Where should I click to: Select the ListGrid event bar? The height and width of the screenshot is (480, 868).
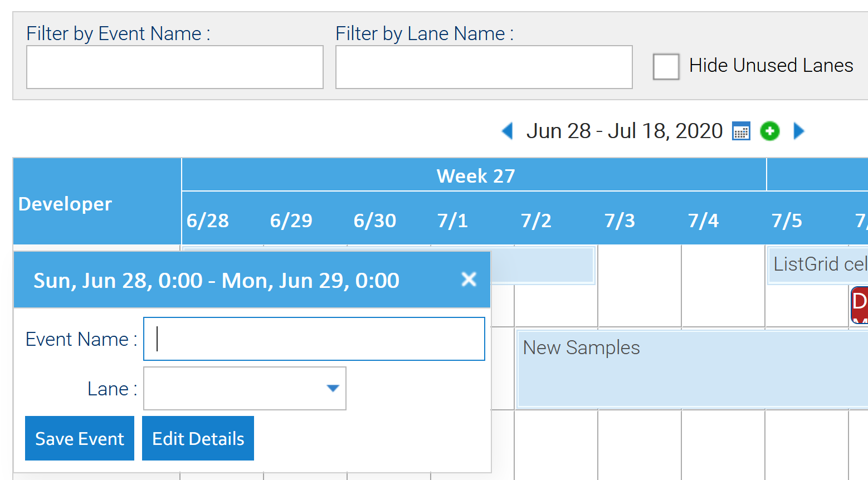(x=818, y=265)
